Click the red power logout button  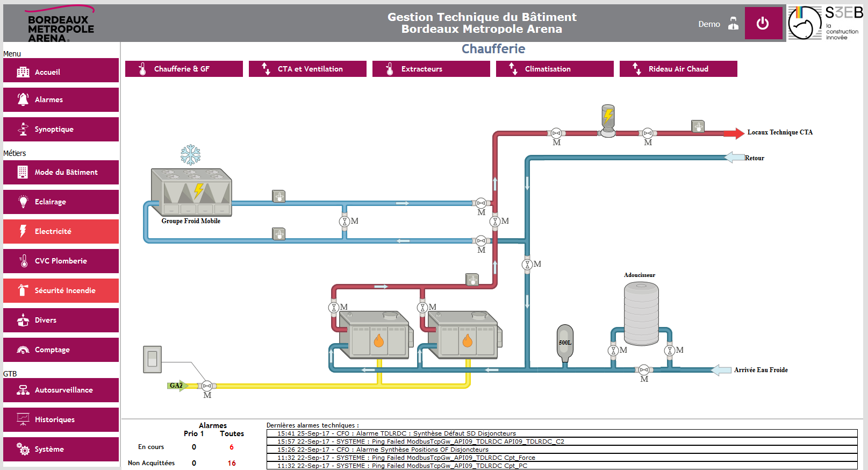pyautogui.click(x=763, y=24)
